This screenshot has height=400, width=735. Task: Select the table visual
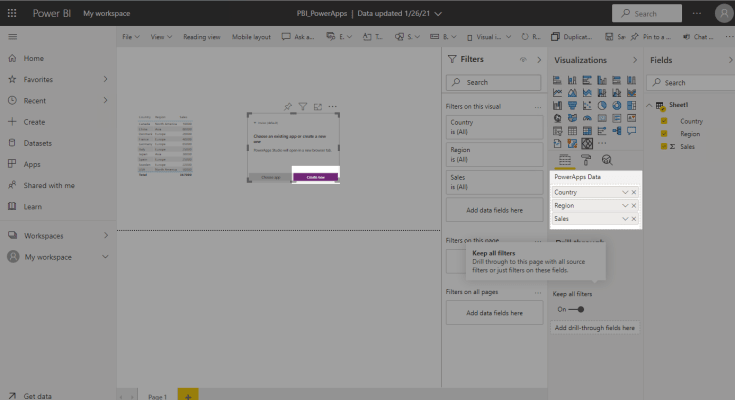tap(572, 131)
